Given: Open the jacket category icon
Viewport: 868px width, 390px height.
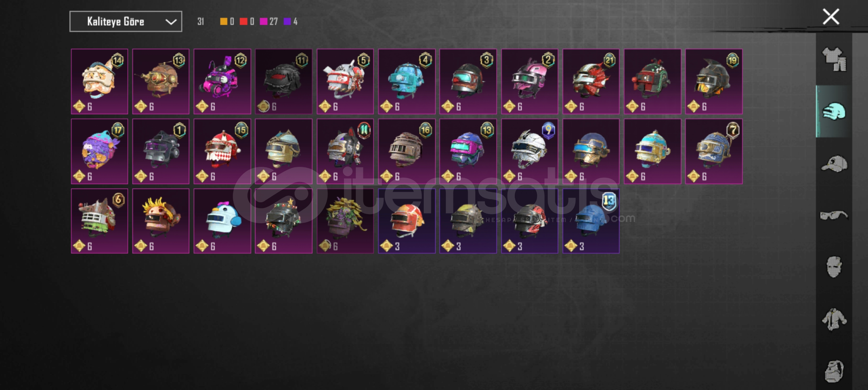Looking at the screenshot, I should click(x=834, y=319).
